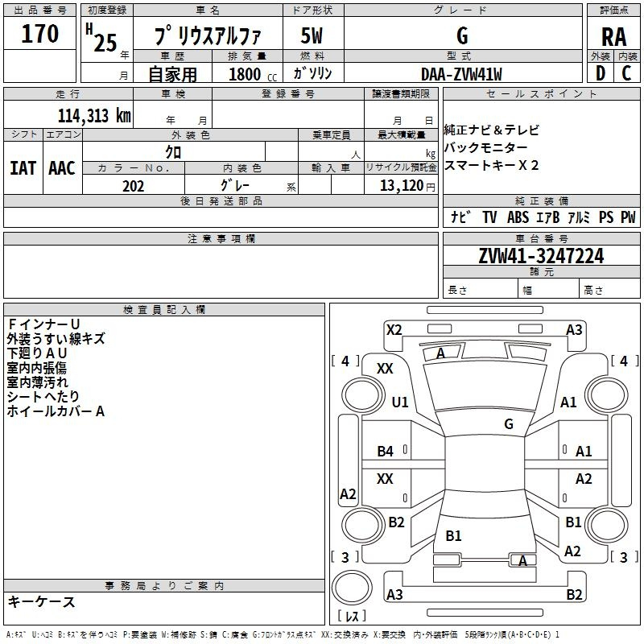The image size is (644, 644).
Task: Click the ABS equipment label
Action: [518, 217]
